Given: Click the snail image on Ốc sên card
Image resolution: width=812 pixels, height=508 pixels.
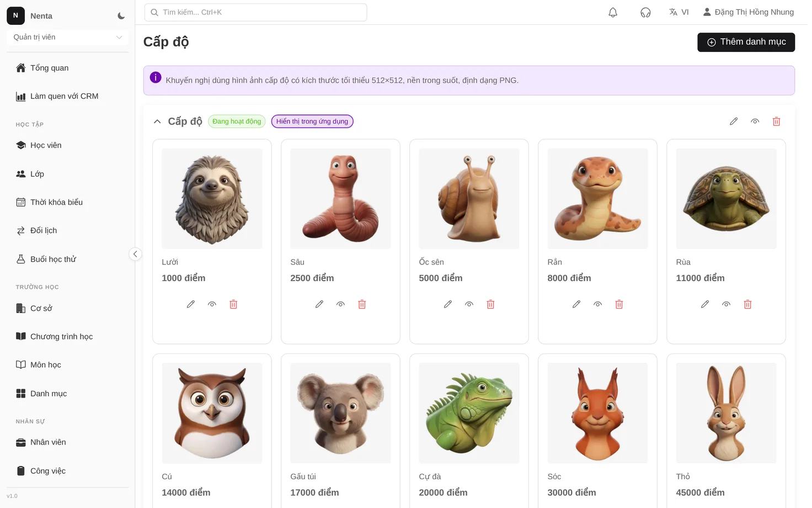Looking at the screenshot, I should coord(469,199).
